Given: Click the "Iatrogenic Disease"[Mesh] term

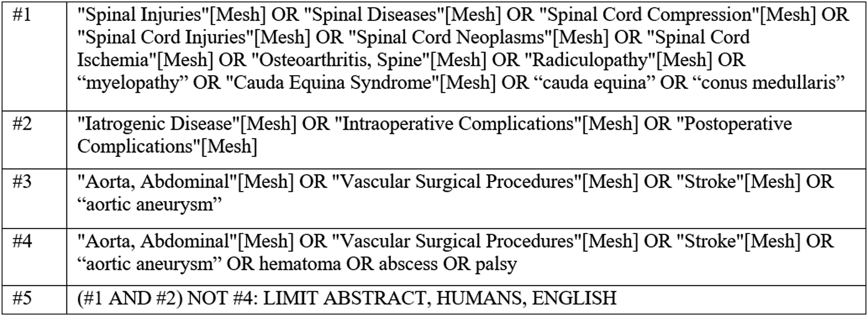Looking at the screenshot, I should [x=187, y=124].
